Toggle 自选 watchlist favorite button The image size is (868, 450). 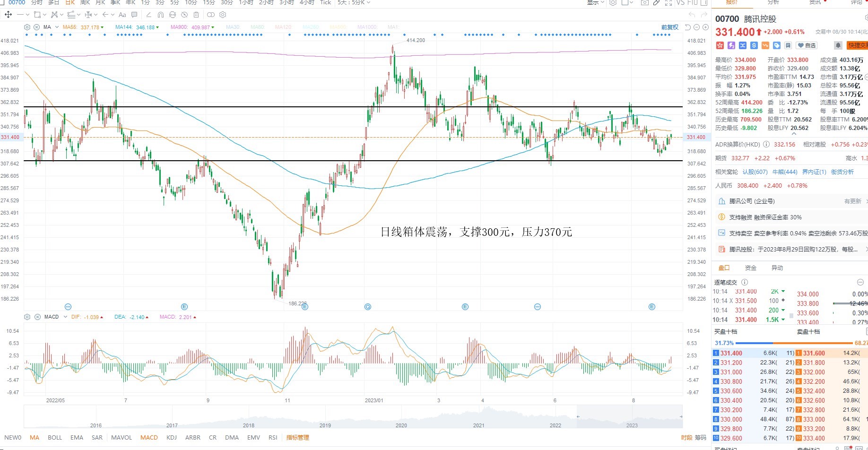click(807, 45)
